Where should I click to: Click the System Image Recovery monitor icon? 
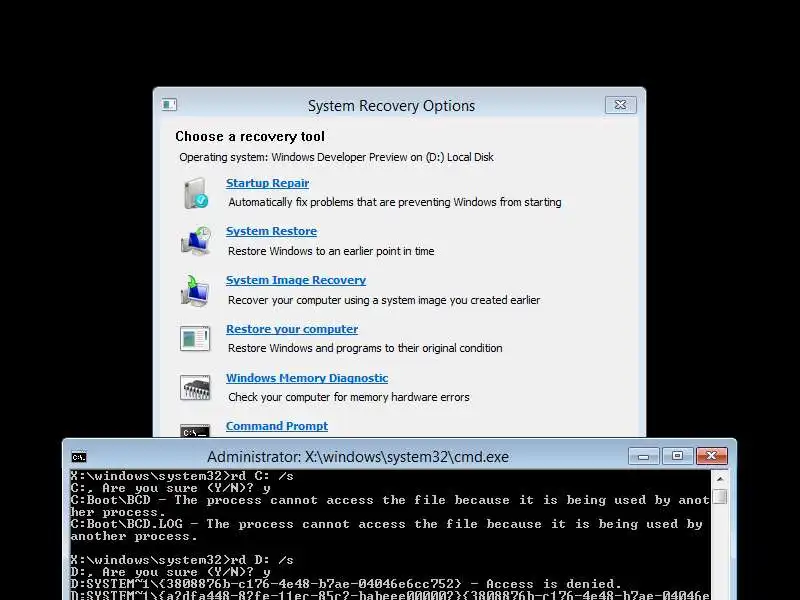point(195,290)
